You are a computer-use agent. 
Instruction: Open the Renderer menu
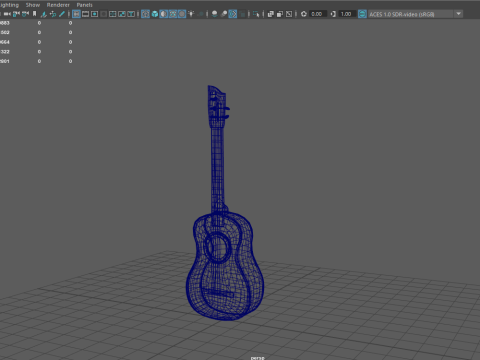(x=58, y=5)
